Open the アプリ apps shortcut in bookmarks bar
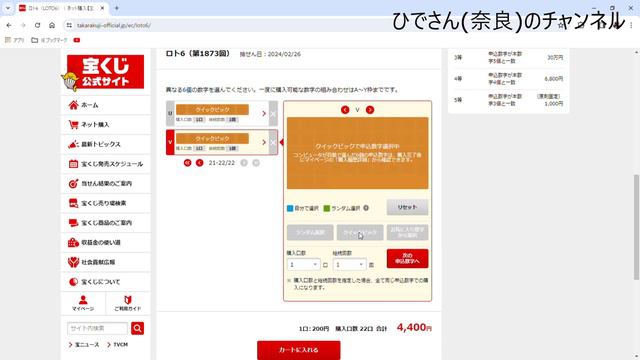640x360 pixels. click(15, 40)
